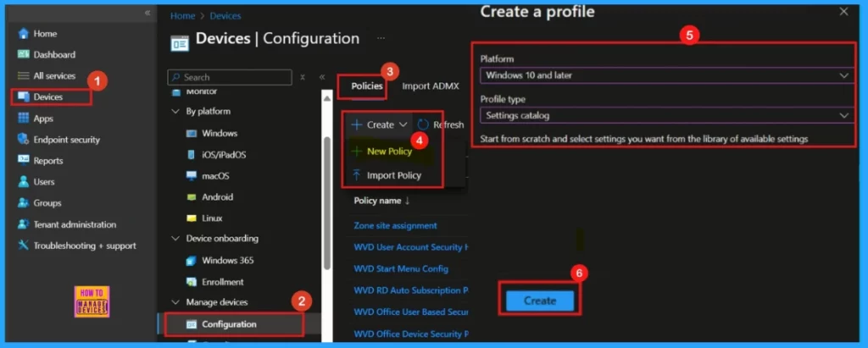
Task: Click the green plus New Policy icon
Action: pyautogui.click(x=357, y=151)
